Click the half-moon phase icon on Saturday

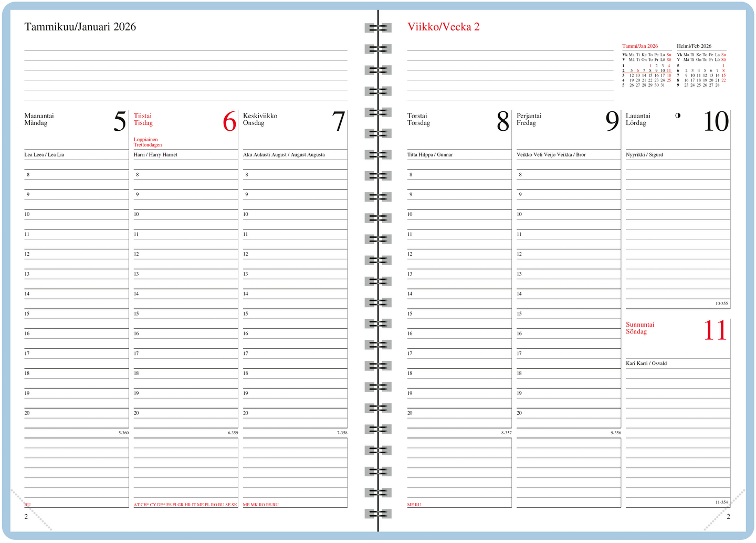[678, 116]
